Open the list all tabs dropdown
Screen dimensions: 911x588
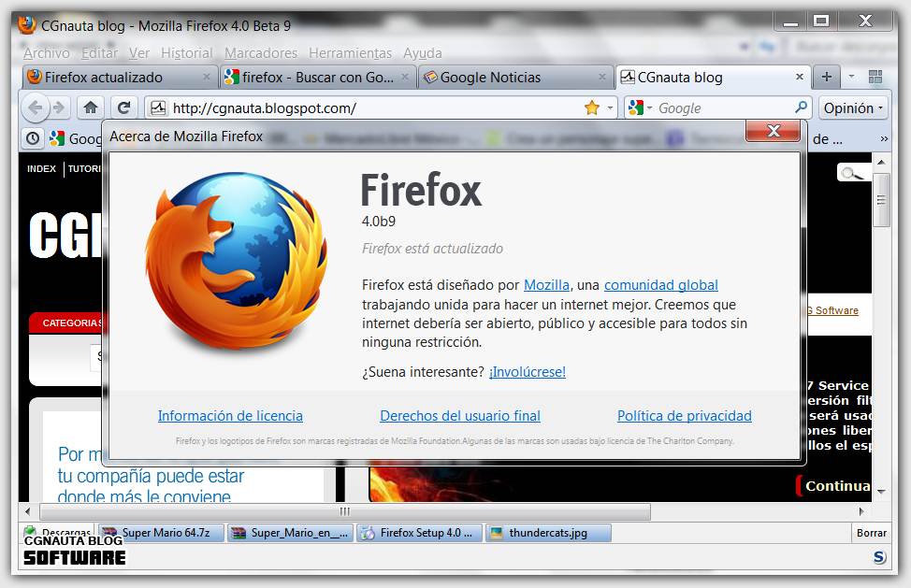[851, 76]
